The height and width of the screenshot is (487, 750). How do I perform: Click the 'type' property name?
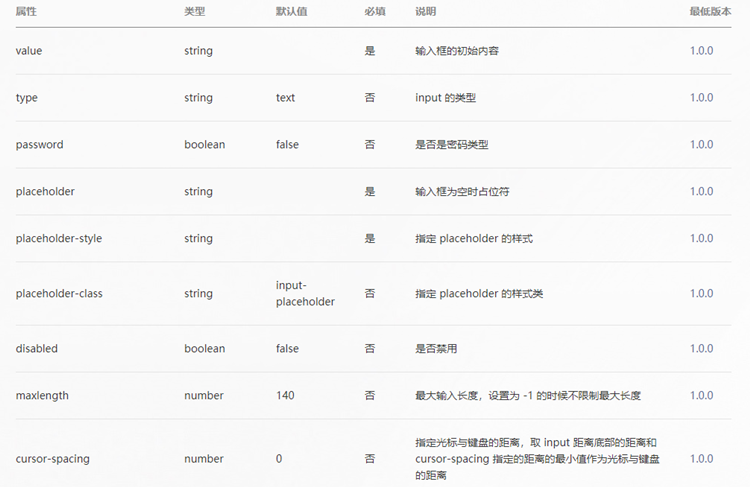point(26,98)
